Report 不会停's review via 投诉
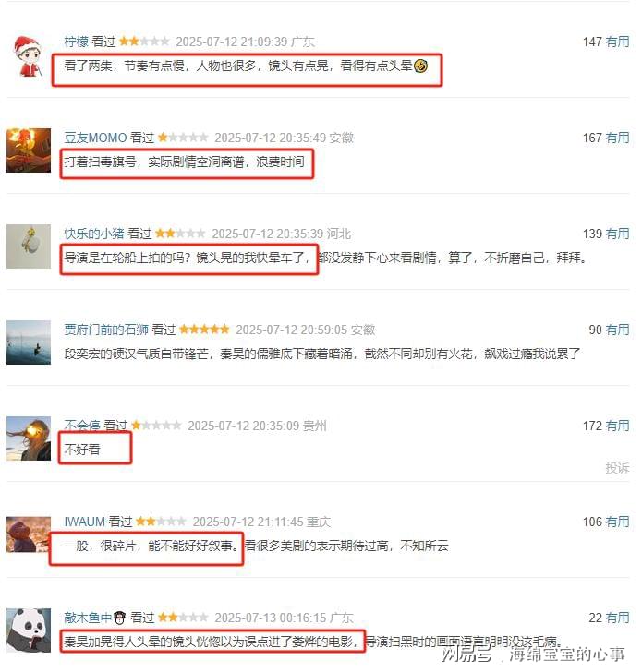This screenshot has width=642, height=672. [618, 468]
